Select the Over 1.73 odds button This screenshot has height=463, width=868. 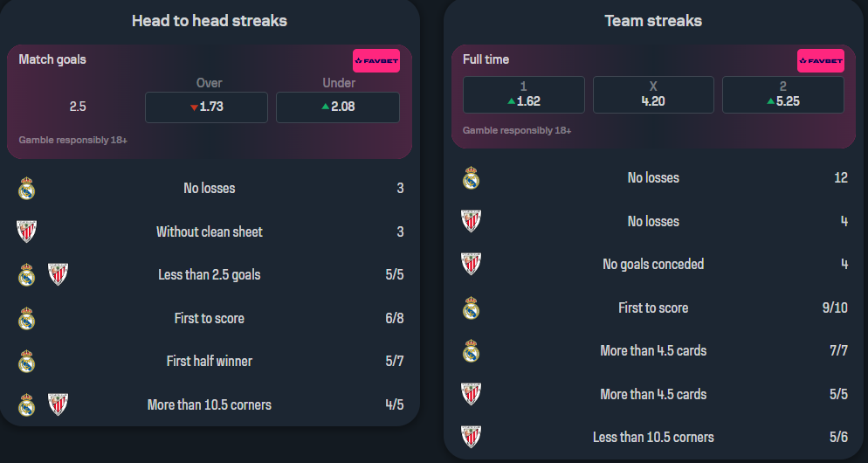click(x=206, y=107)
